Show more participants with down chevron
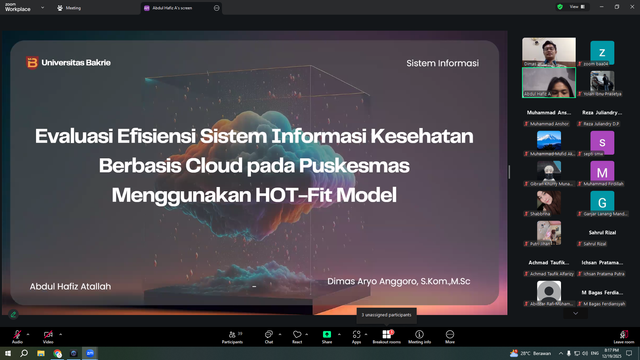The image size is (640, 360). 576,313
